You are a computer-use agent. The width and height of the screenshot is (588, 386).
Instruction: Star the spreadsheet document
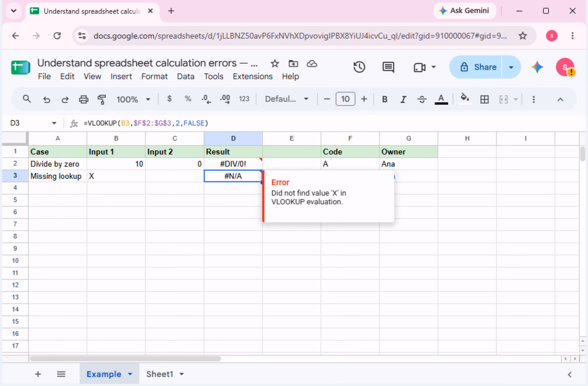275,63
